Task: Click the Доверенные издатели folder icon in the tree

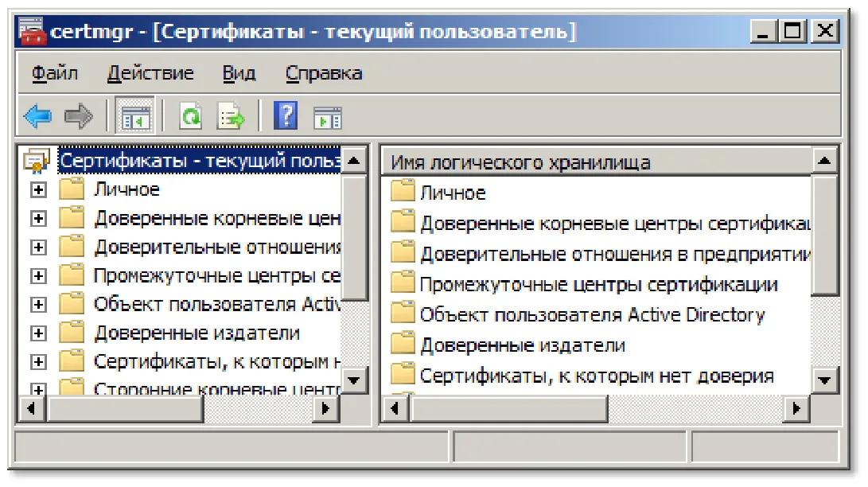Action: [72, 332]
